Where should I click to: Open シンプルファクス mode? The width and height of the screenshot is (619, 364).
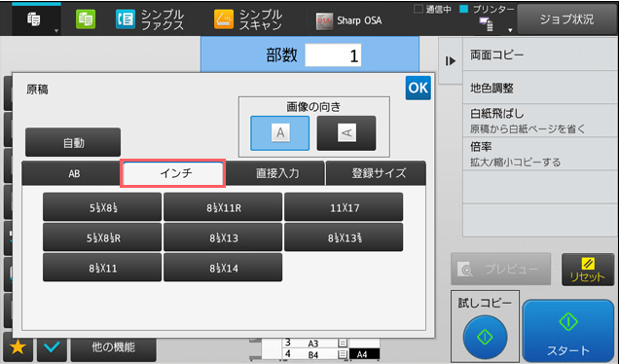(x=150, y=19)
